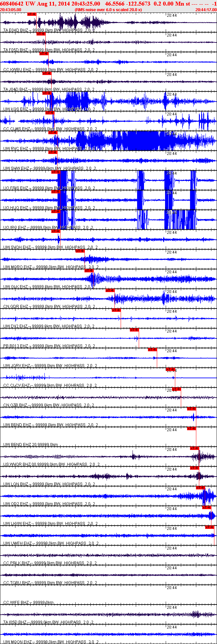Select the 'UW SVOH EHZ' station label
Viewport: 217px width, 644px height.
[17, 247]
